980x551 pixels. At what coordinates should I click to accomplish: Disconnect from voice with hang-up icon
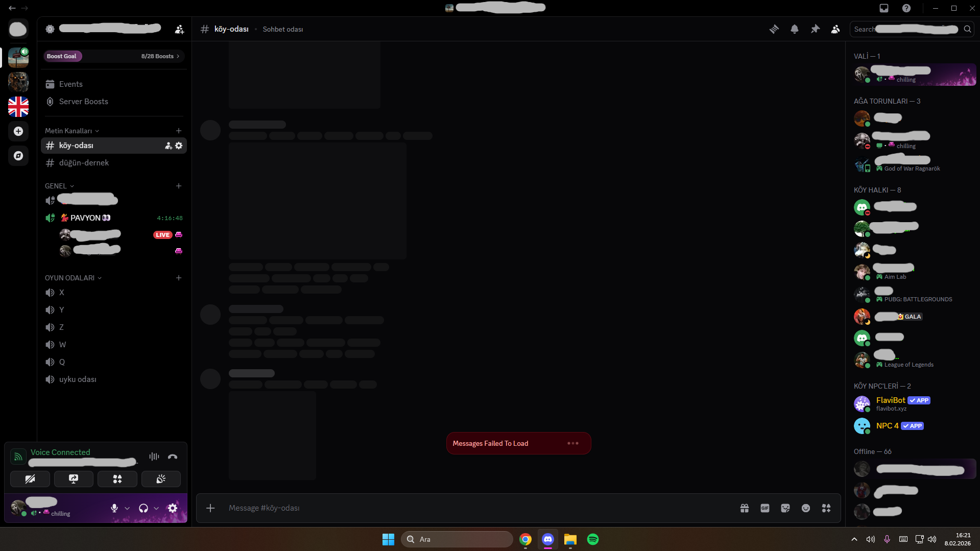pos(173,457)
